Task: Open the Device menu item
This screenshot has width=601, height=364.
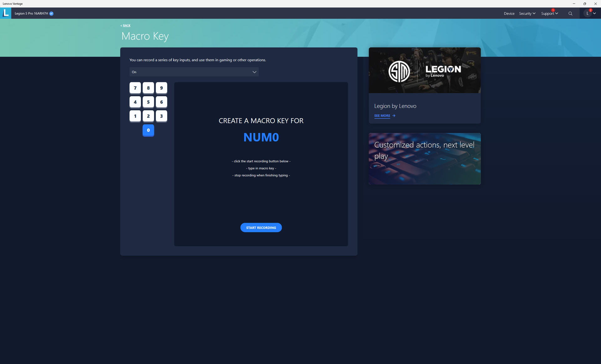Action: click(x=509, y=13)
